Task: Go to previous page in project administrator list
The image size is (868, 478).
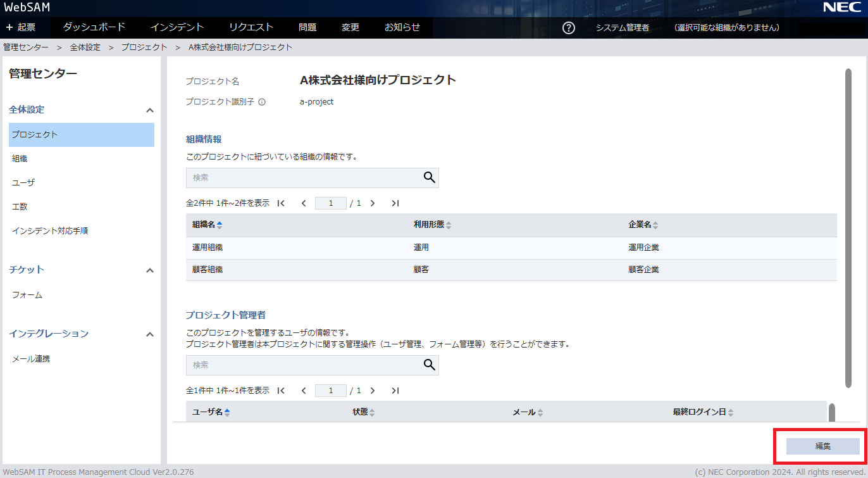Action: [x=304, y=391]
